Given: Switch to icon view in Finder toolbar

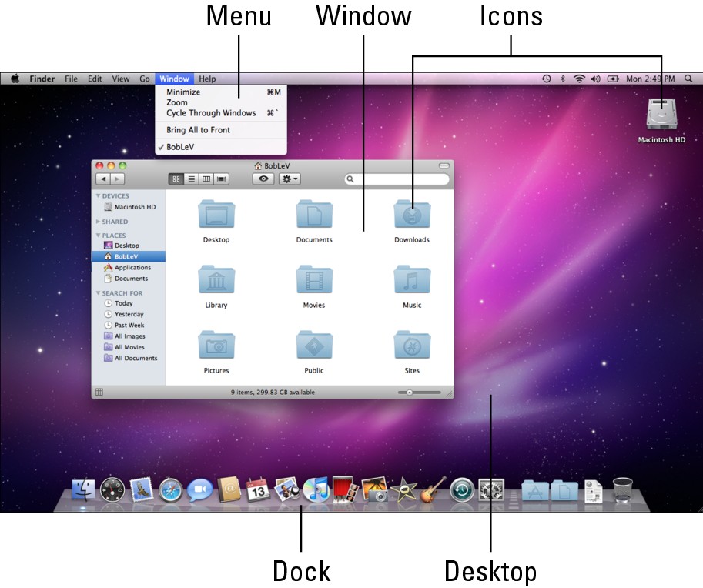Looking at the screenshot, I should (x=176, y=179).
